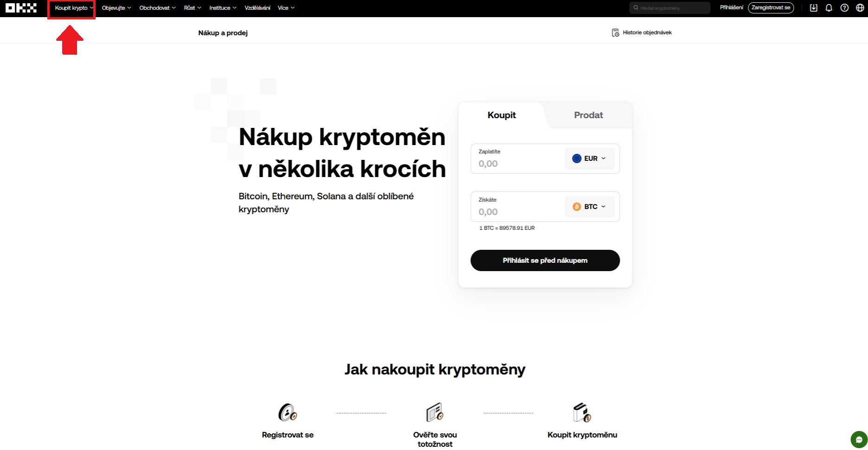Open the help question mark icon
The width and height of the screenshot is (868, 450).
point(844,8)
